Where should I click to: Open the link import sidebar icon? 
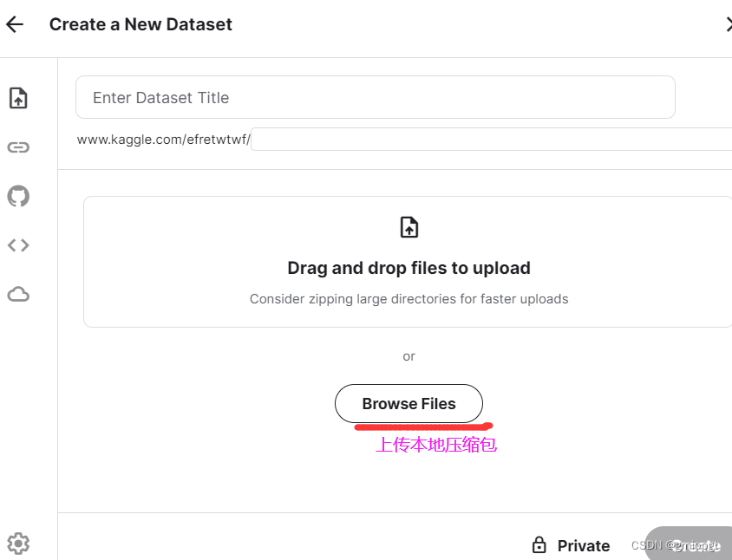[18, 147]
